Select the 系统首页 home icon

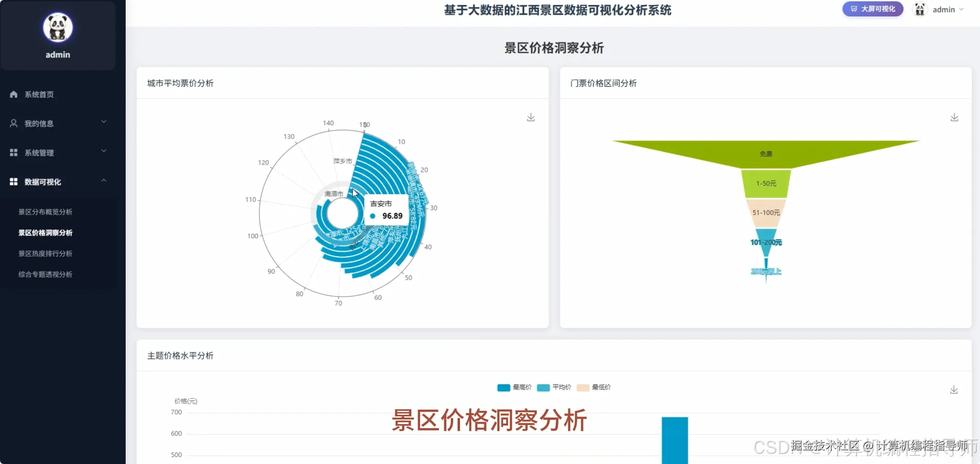point(13,94)
